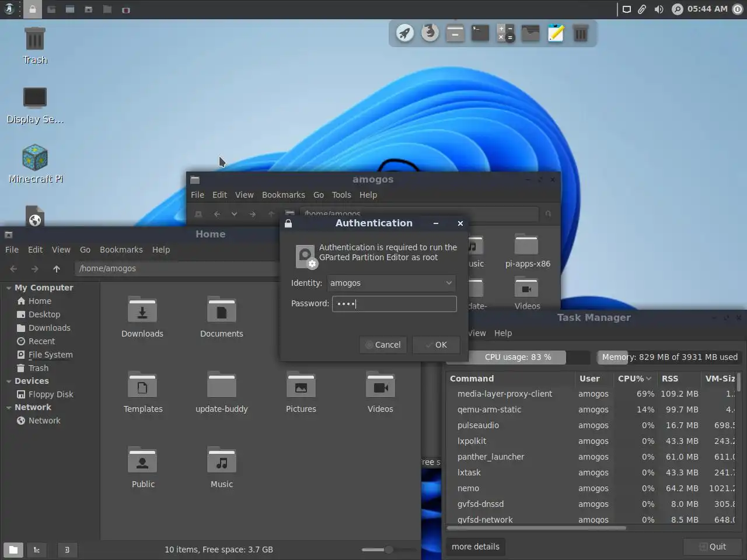The height and width of the screenshot is (560, 747).
Task: Cancel the Authentication dialog
Action: pyautogui.click(x=383, y=345)
